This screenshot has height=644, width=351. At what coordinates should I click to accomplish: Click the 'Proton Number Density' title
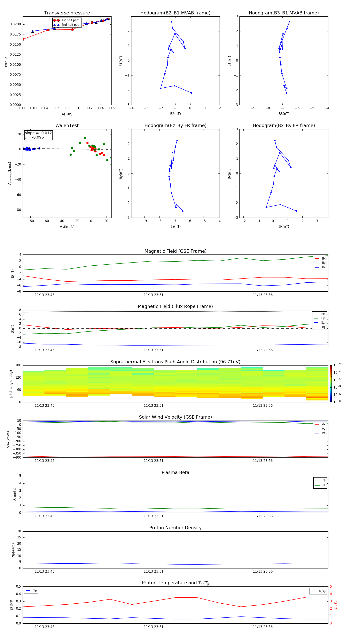point(175,528)
